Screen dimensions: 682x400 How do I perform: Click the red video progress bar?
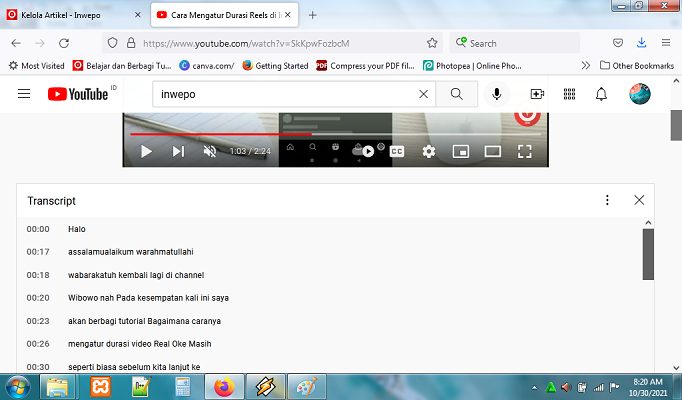click(221, 134)
